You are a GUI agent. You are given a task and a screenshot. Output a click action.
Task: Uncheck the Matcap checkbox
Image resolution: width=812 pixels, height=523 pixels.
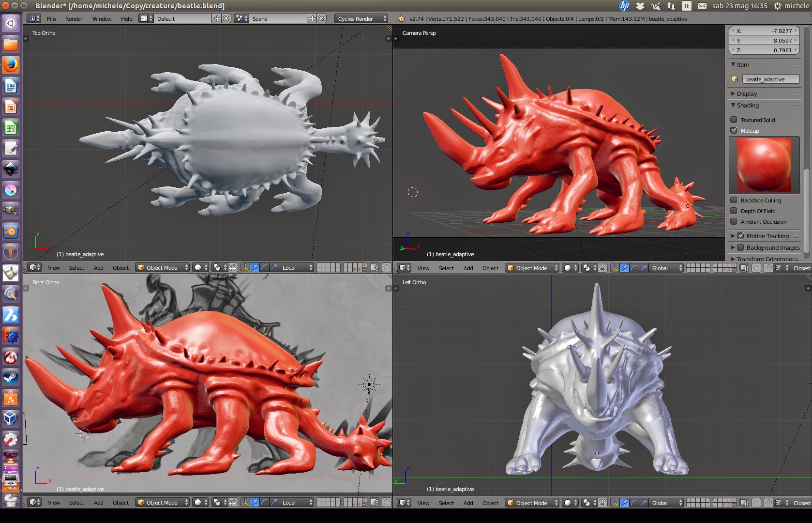pyautogui.click(x=734, y=130)
